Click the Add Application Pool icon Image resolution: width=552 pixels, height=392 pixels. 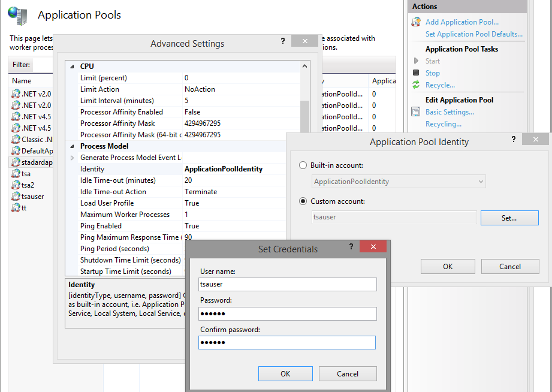tap(416, 22)
